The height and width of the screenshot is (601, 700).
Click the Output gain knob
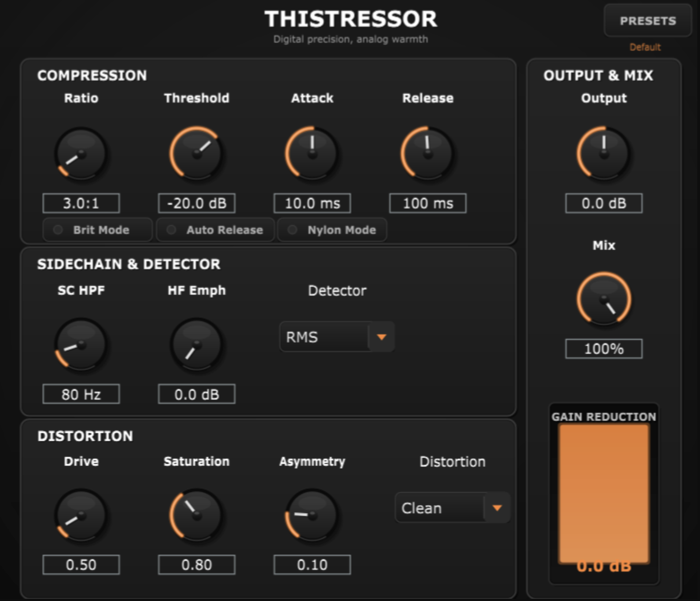coord(604,154)
